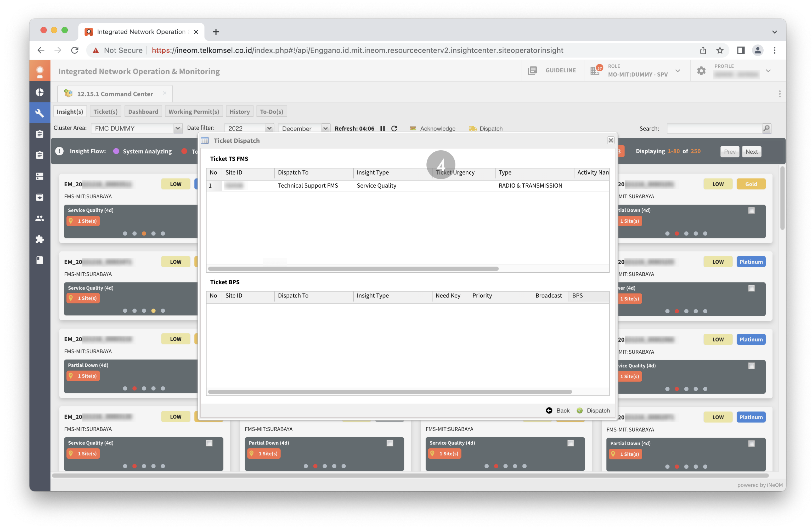
Task: Click the Ticket TS FMS horizontal scrollbar
Action: pyautogui.click(x=353, y=269)
